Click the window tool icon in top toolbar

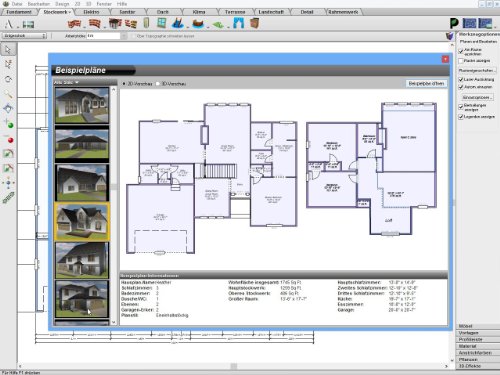coord(162,23)
